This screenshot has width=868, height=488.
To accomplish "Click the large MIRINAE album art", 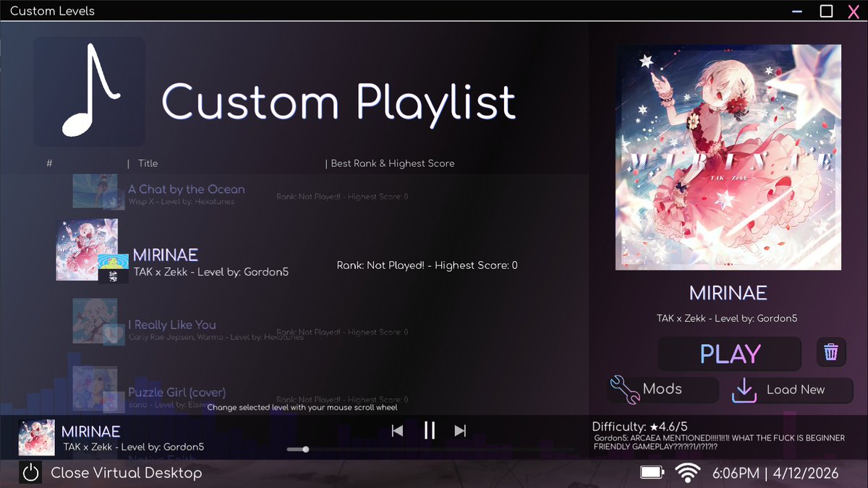I will click(728, 158).
